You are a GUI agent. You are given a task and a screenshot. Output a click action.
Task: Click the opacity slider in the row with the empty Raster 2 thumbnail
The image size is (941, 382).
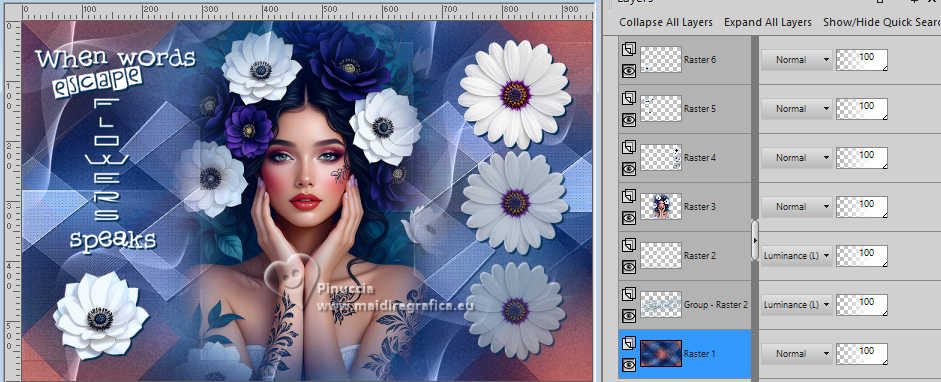[862, 255]
